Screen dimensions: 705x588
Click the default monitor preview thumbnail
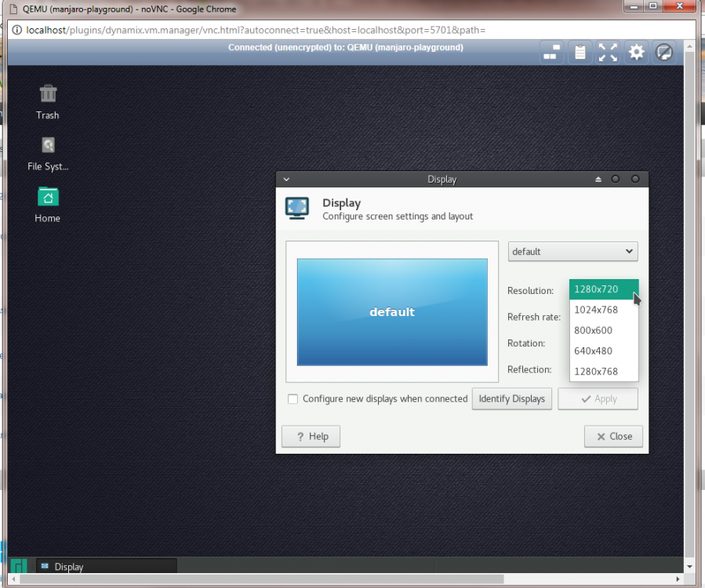[x=392, y=312]
